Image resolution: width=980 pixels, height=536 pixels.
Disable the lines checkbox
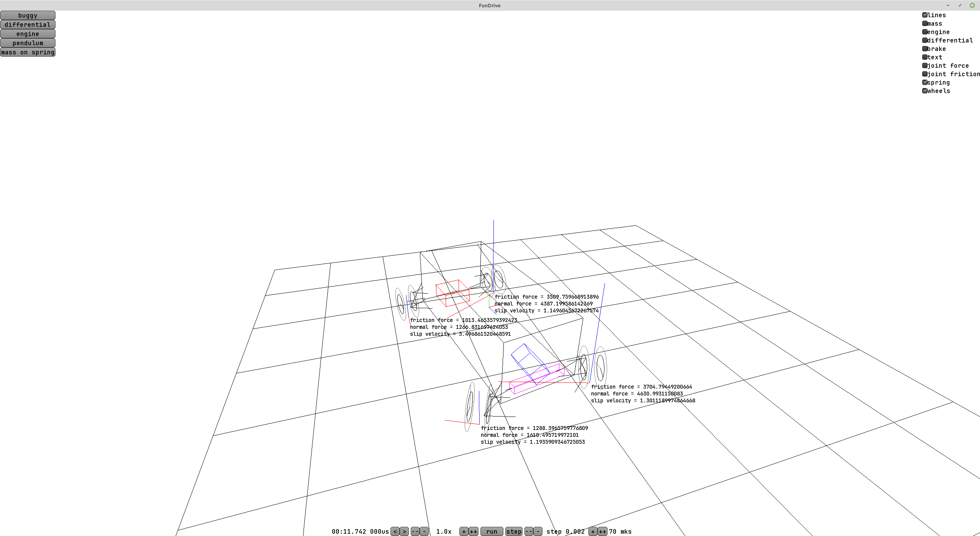(x=925, y=15)
